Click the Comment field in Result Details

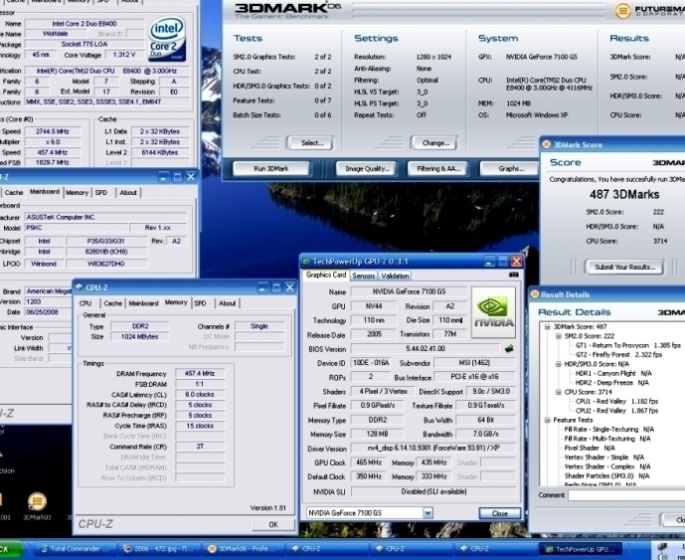click(x=626, y=495)
